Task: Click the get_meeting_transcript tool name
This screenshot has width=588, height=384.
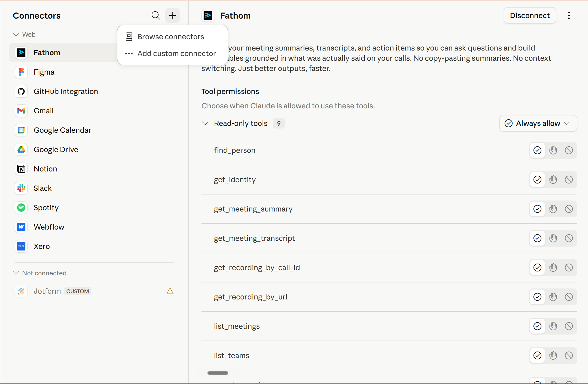Action: [254, 238]
